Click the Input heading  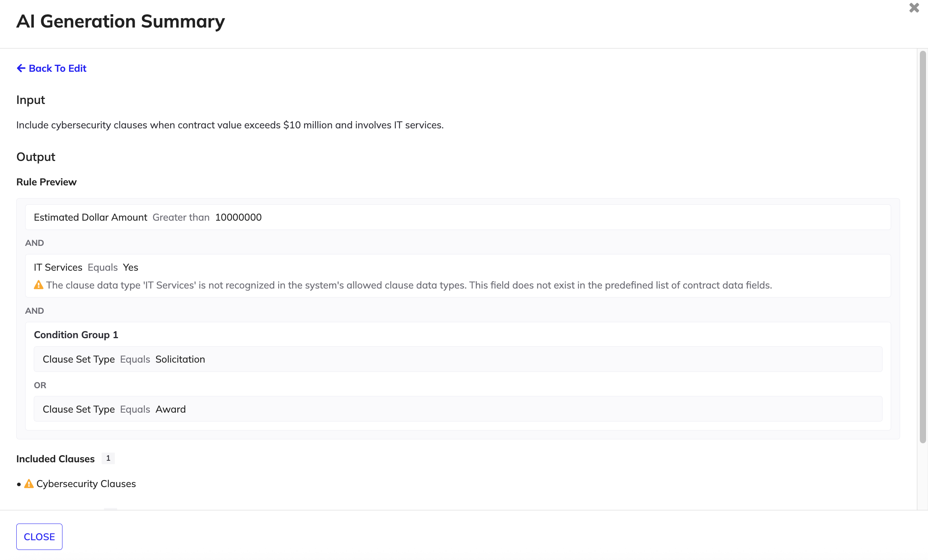31,100
